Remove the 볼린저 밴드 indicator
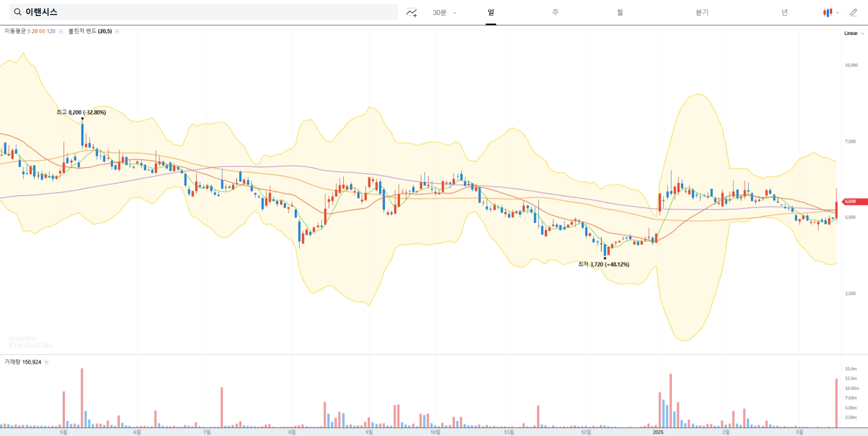Screen dimensions: 868x436 point(117,31)
